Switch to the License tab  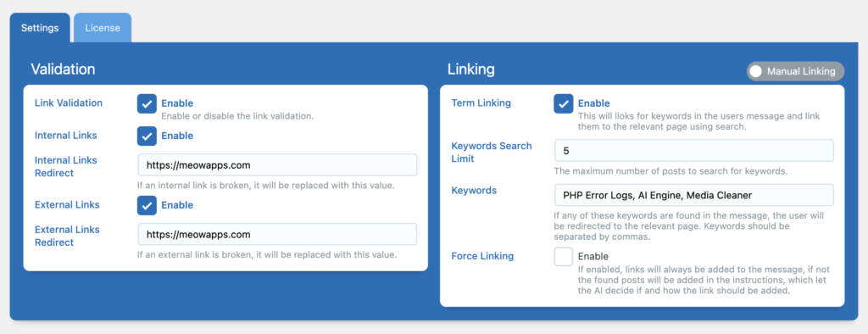103,28
